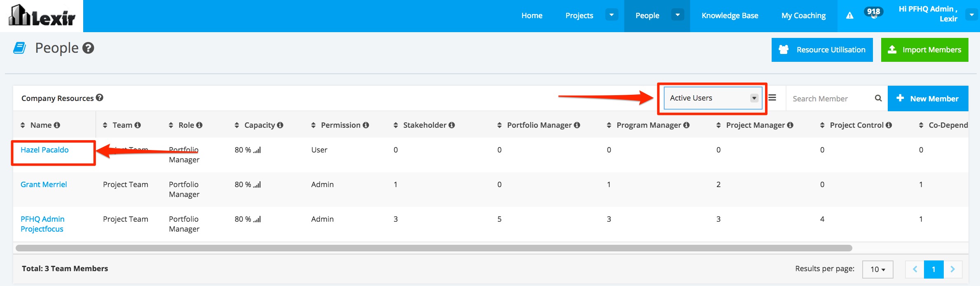This screenshot has height=286, width=980.
Task: Click the Role column info icon
Action: tap(199, 125)
